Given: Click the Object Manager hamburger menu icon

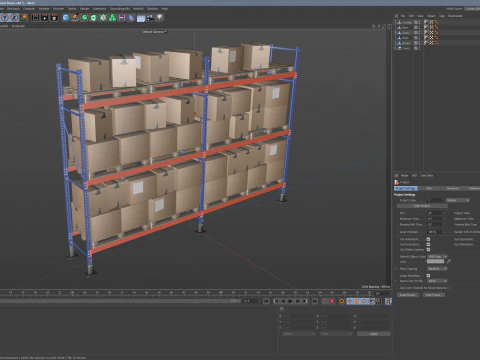Looking at the screenshot, I should coord(396,16).
